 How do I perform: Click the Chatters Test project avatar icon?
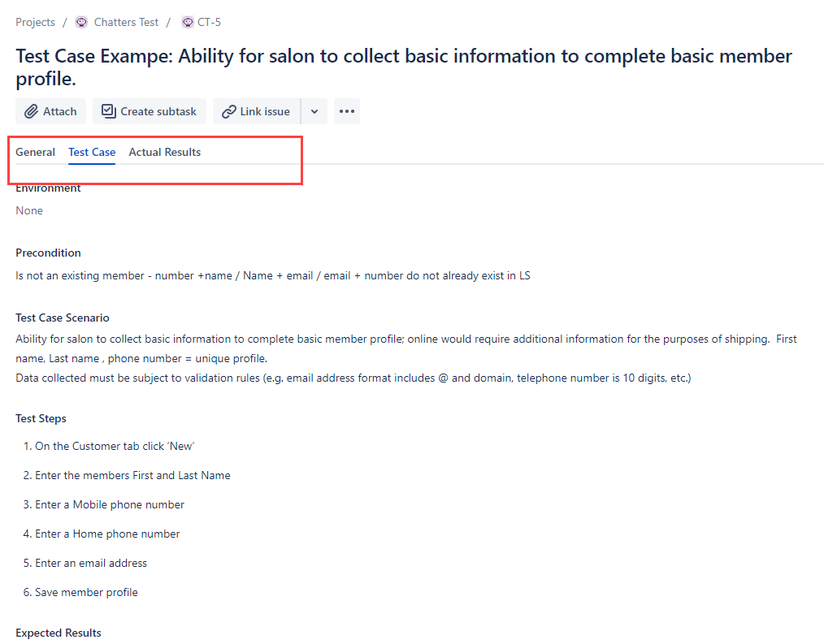tap(81, 22)
